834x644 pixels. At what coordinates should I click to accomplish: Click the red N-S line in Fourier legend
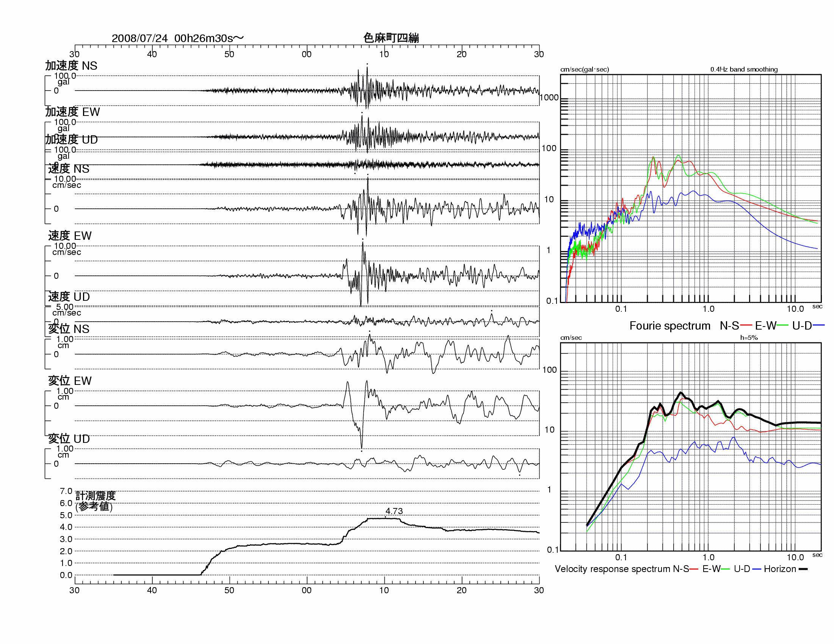[746, 325]
